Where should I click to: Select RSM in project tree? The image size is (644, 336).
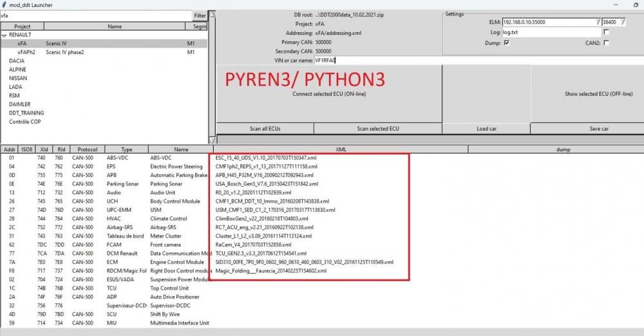click(14, 95)
